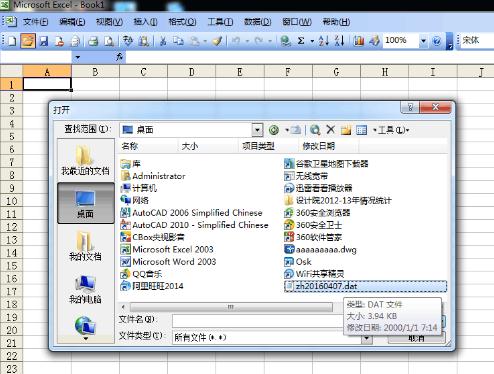The height and width of the screenshot is (374, 494).
Task: Open the View menu
Action: [109, 22]
